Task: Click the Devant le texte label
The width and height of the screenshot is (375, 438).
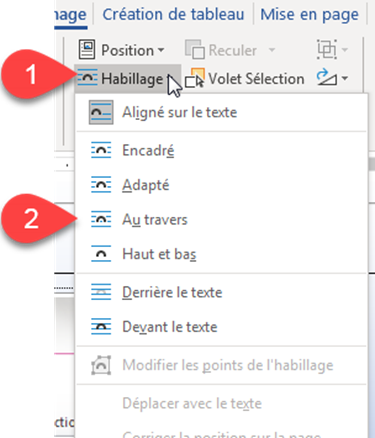Action: tap(170, 327)
